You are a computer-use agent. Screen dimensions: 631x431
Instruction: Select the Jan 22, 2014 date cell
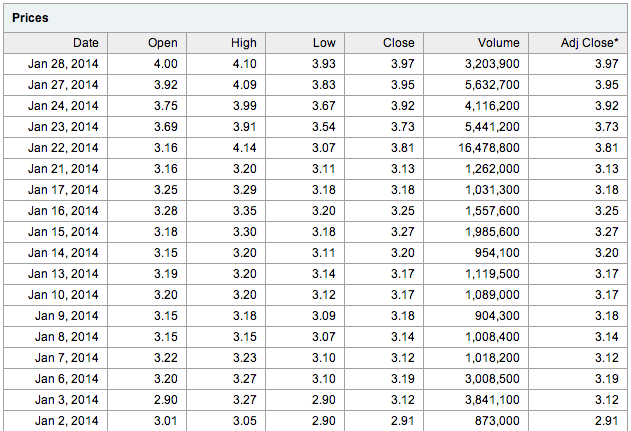click(56, 148)
